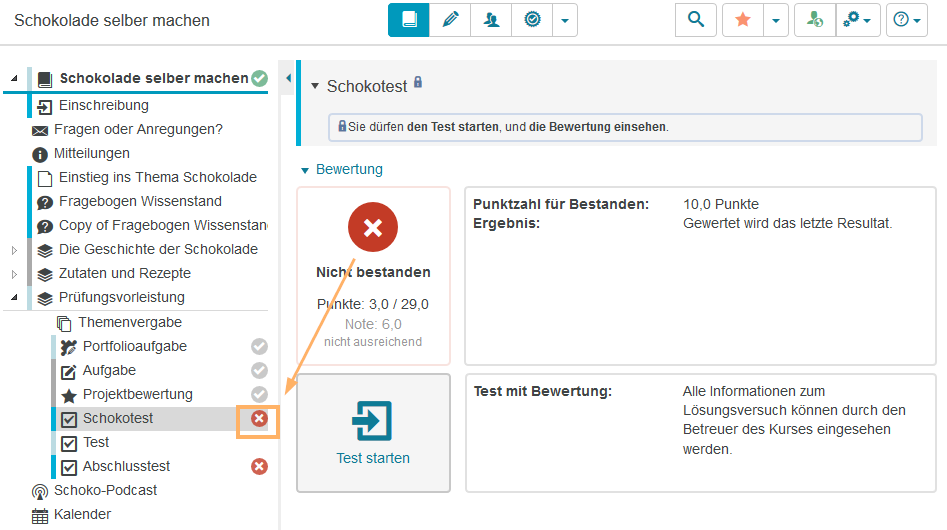This screenshot has height=530, width=947.
Task: Open Aufgabe in the course tree
Action: (x=109, y=370)
